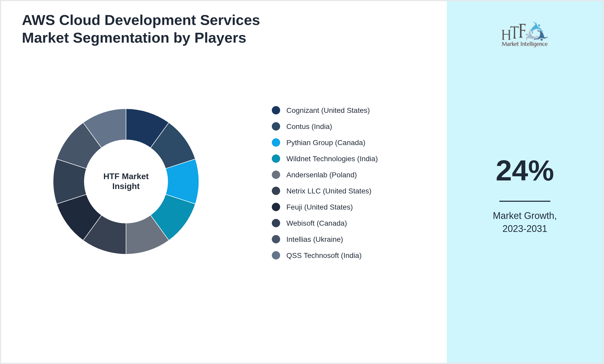Viewport: 604px width, 364px height.
Task: Click the 'Webisoft (Canada)' legend label
Action: pos(317,223)
